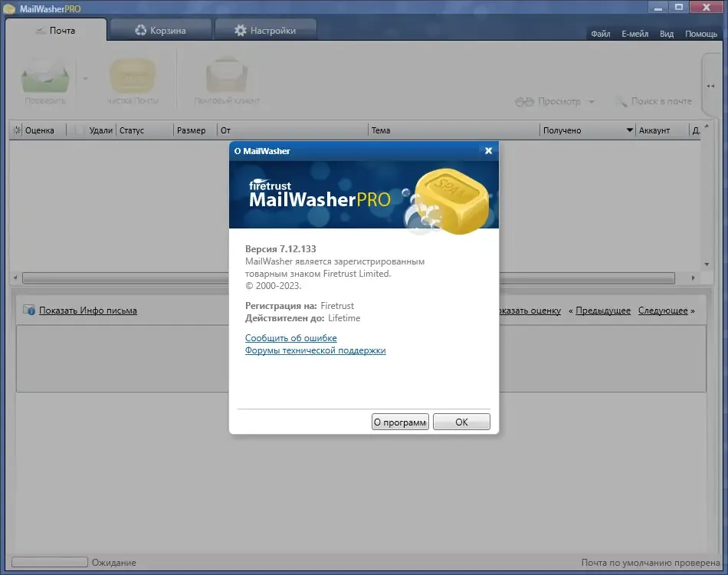Viewport: 728px width, 575px height.
Task: Open the dropdown arrow beside Проверить
Action: coord(85,78)
